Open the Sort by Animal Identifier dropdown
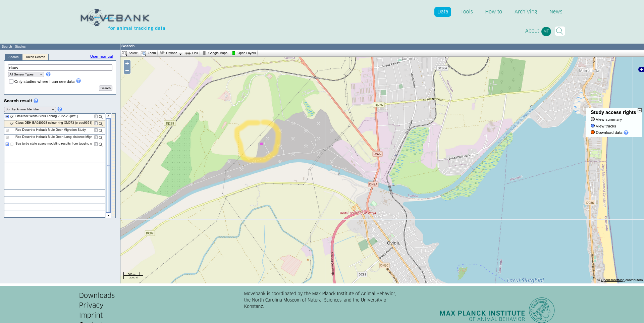The height and width of the screenshot is (323, 644). tap(30, 109)
